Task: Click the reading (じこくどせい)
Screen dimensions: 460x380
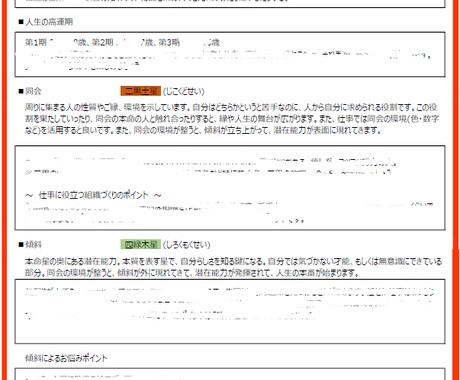Action: point(184,91)
